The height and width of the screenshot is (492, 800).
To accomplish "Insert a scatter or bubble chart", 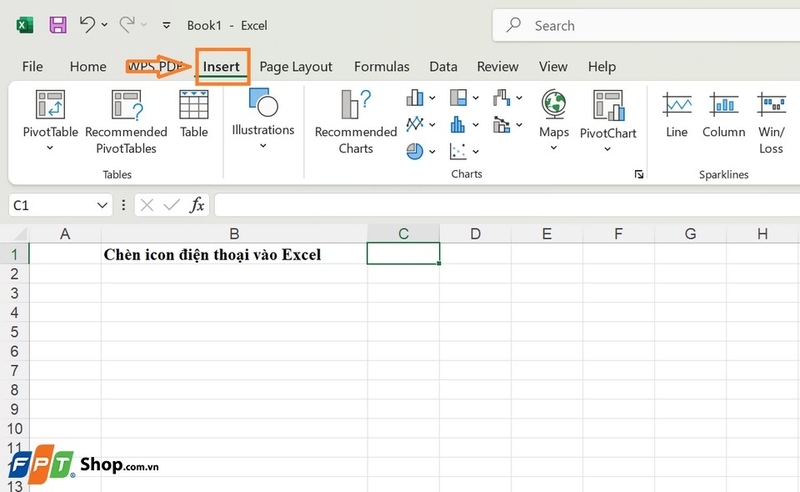I will (458, 151).
